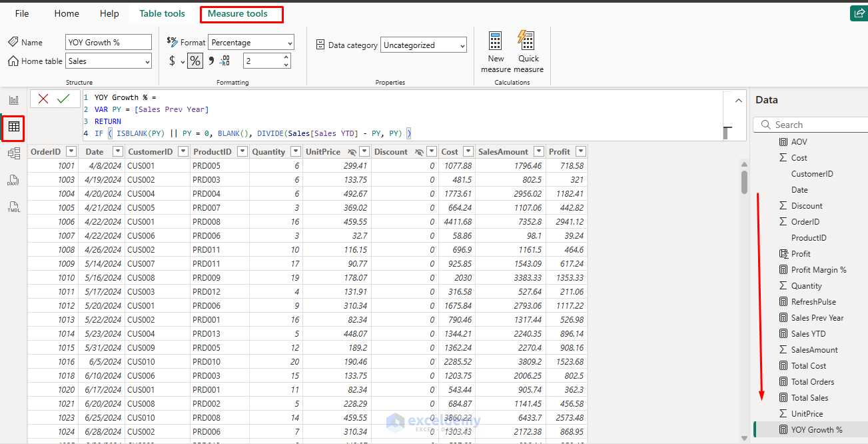Select the Total Sales measure

click(x=803, y=397)
